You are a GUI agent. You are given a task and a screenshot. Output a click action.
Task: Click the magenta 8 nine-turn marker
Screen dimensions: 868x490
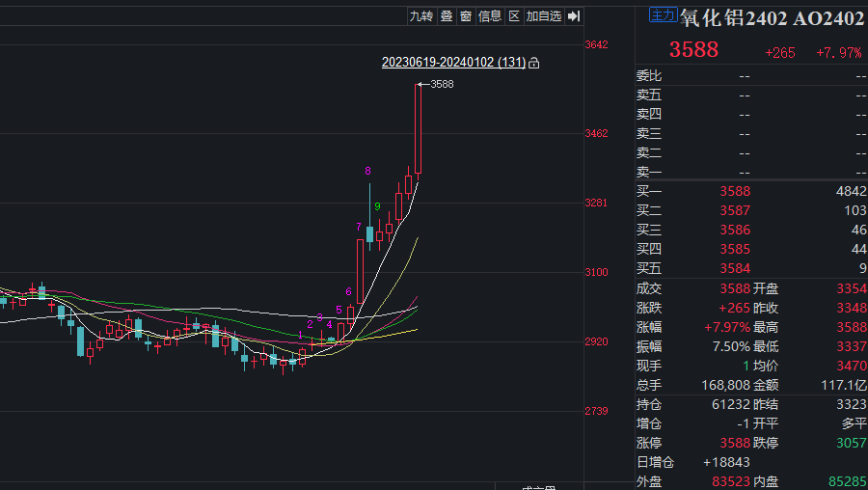(x=367, y=171)
